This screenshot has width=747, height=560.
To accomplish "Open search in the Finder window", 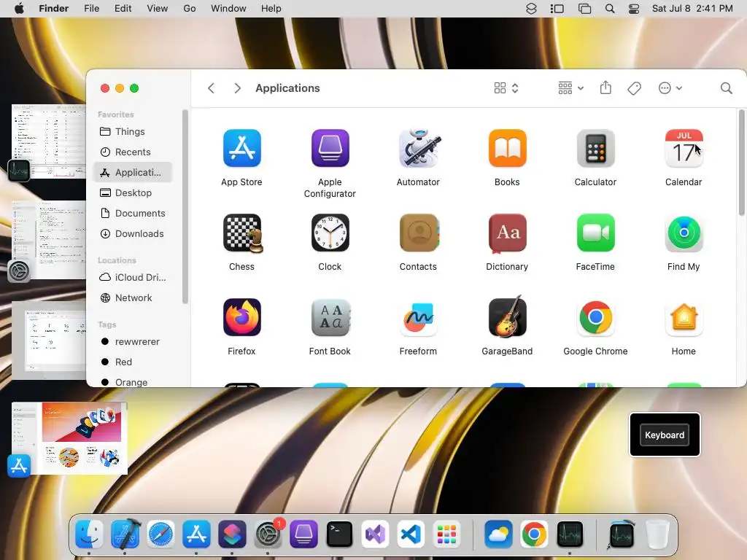I will [726, 88].
